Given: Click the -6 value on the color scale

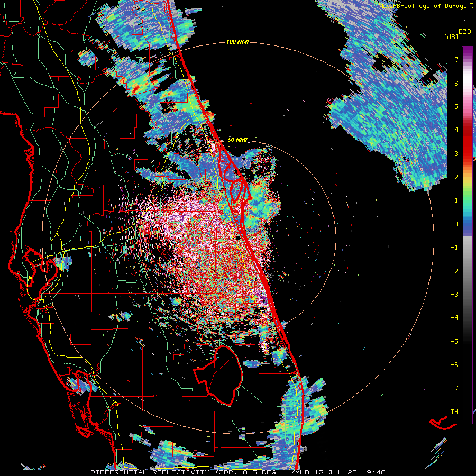Looking at the screenshot, I should click(454, 365).
